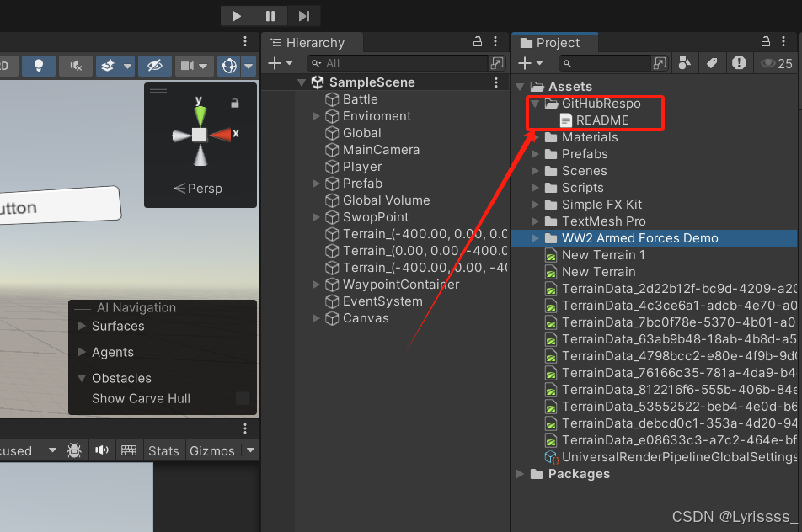
Task: Focus the Project search field
Action: tap(605, 63)
